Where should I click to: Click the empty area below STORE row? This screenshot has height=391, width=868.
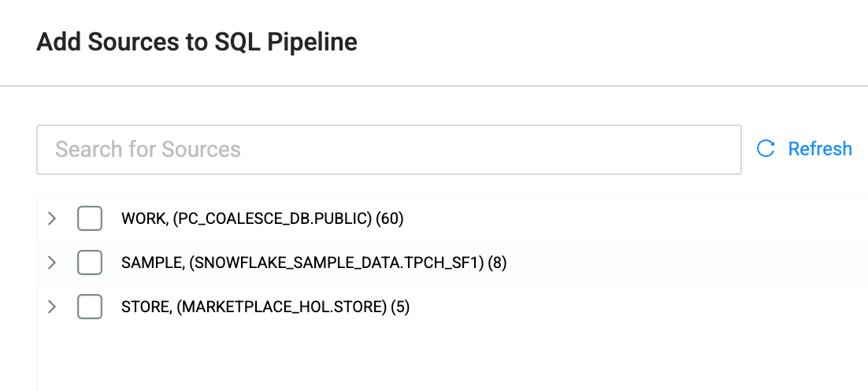click(394, 355)
